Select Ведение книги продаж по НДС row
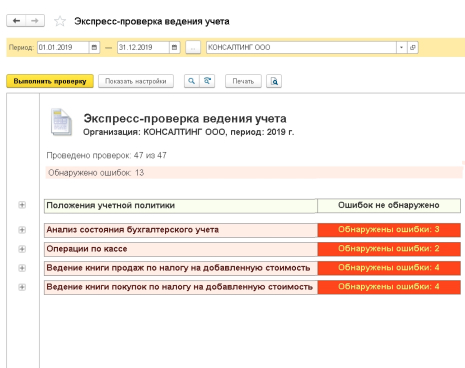Image resolution: width=465 pixels, height=368 pixels. (x=181, y=268)
